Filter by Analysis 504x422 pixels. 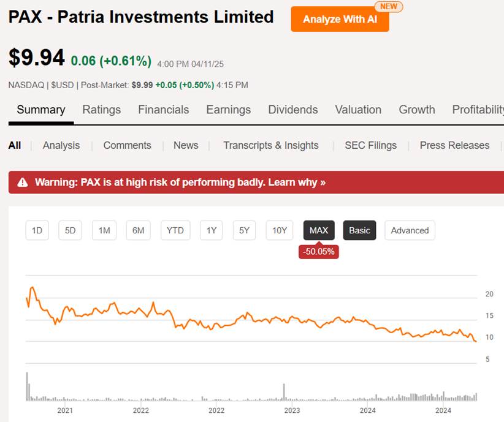pos(61,146)
